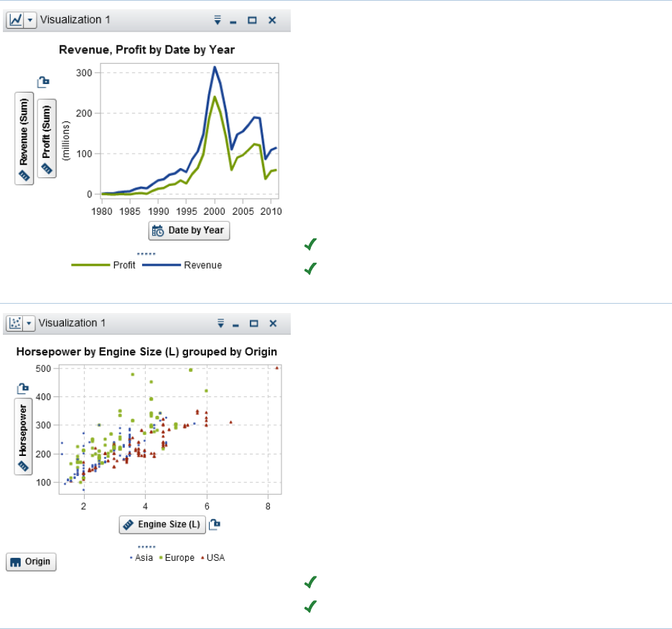Image resolution: width=672 pixels, height=629 pixels.
Task: Maximize the line chart visualization
Action: click(x=253, y=20)
